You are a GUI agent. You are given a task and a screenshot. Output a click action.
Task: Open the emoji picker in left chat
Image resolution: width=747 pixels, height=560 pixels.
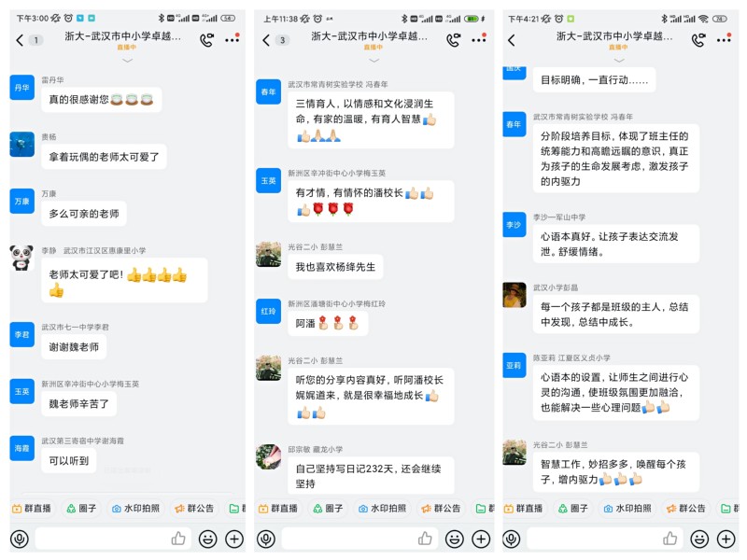point(207,539)
